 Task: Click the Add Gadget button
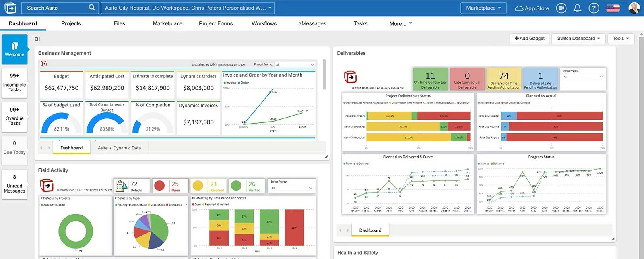[530, 39]
